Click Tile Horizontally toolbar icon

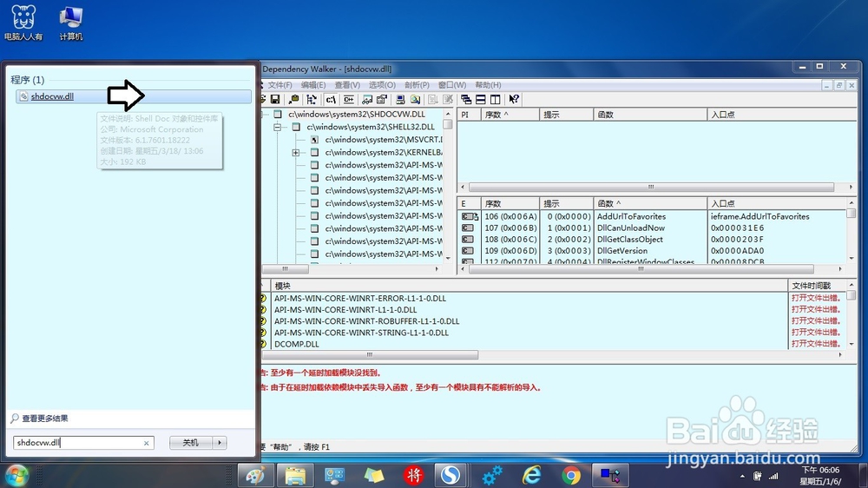[x=481, y=99]
